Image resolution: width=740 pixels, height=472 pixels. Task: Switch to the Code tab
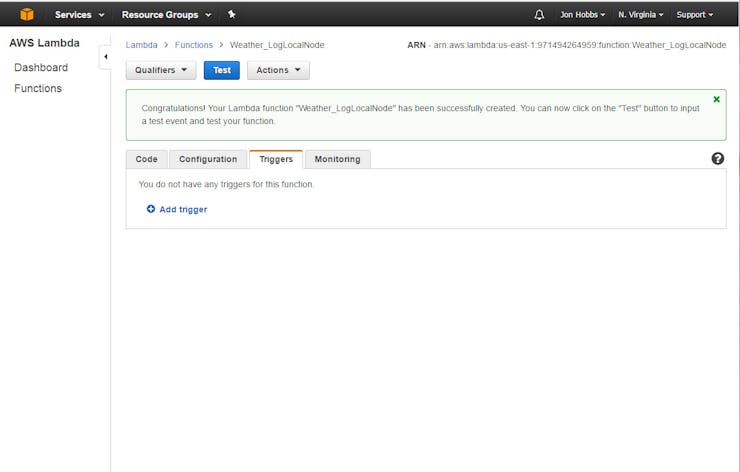(147, 159)
